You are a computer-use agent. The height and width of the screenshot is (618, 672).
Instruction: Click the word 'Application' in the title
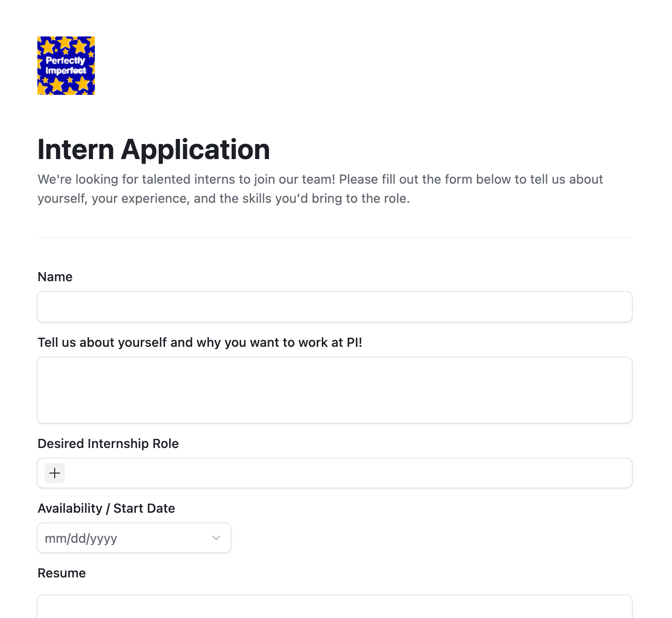tap(196, 149)
